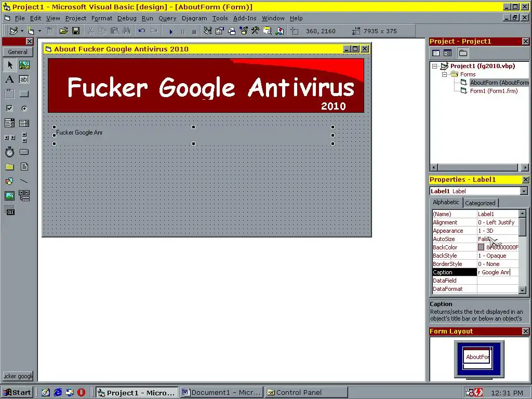Select the Line control tool
The width and height of the screenshot is (532, 399).
24,181
